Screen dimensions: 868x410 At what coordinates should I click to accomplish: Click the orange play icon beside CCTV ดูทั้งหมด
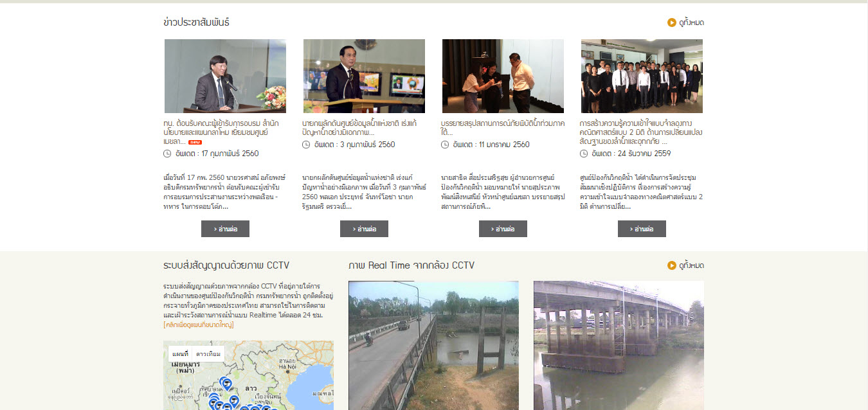point(671,265)
